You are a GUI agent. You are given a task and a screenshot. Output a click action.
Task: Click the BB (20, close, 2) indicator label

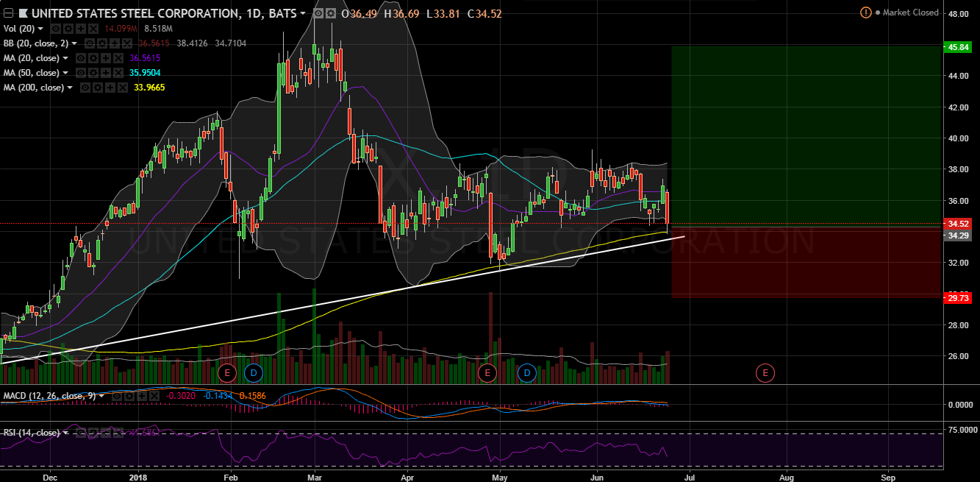[36, 43]
